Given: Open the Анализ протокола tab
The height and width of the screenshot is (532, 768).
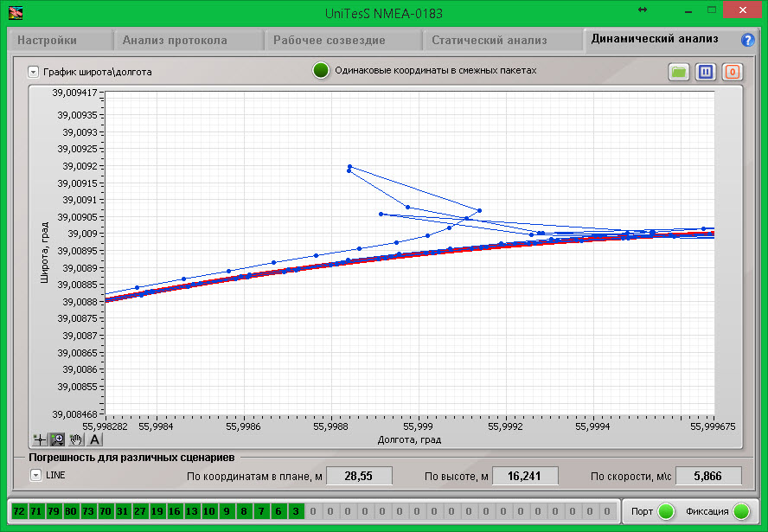Looking at the screenshot, I should tap(176, 40).
